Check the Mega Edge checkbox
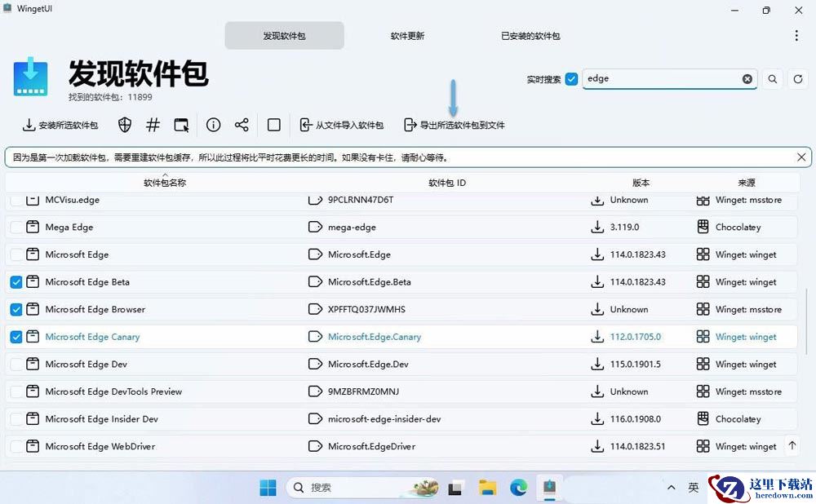 click(16, 228)
